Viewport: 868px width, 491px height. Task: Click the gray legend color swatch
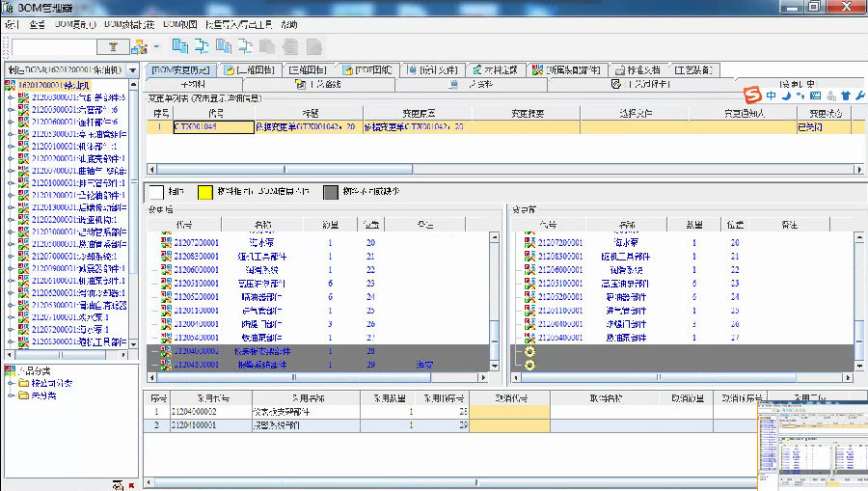click(330, 192)
